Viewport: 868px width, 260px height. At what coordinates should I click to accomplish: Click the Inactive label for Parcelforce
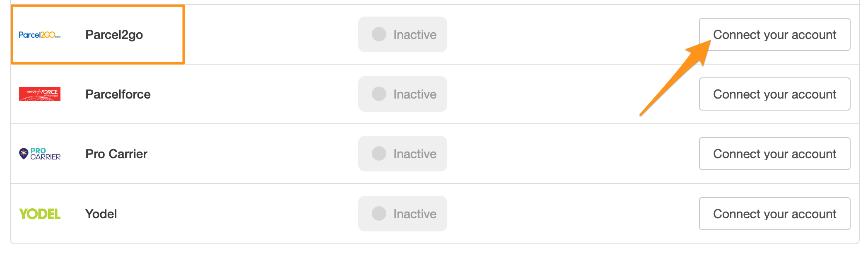pos(415,94)
